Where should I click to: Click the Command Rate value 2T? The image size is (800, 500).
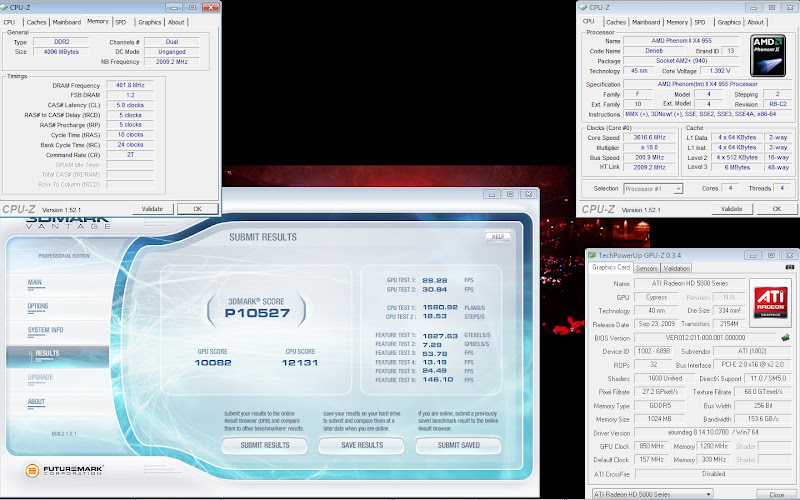tap(130, 155)
